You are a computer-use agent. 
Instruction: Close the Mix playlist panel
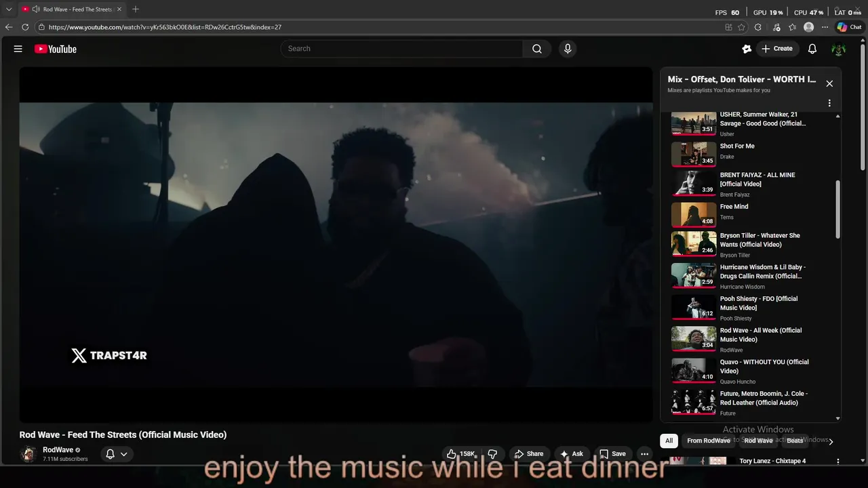click(x=829, y=83)
